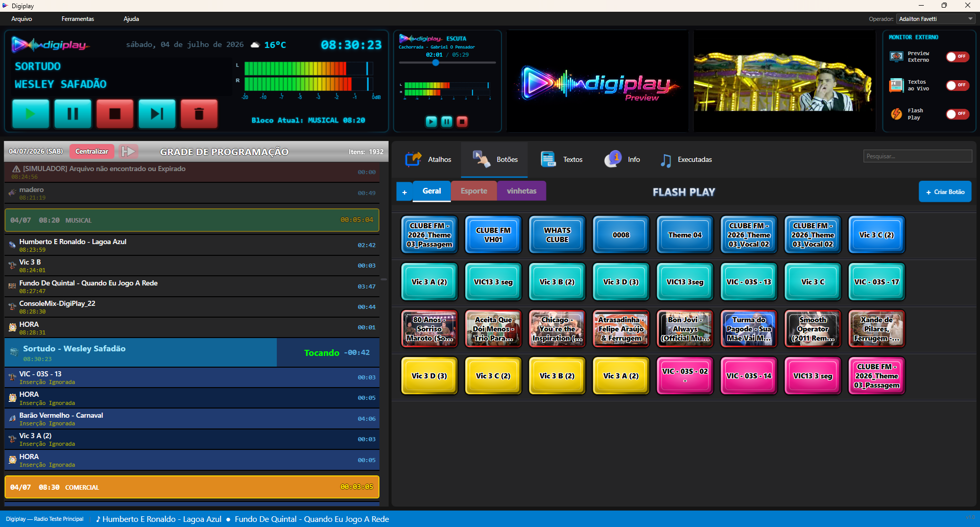Select the vinhetas category tab

click(521, 191)
